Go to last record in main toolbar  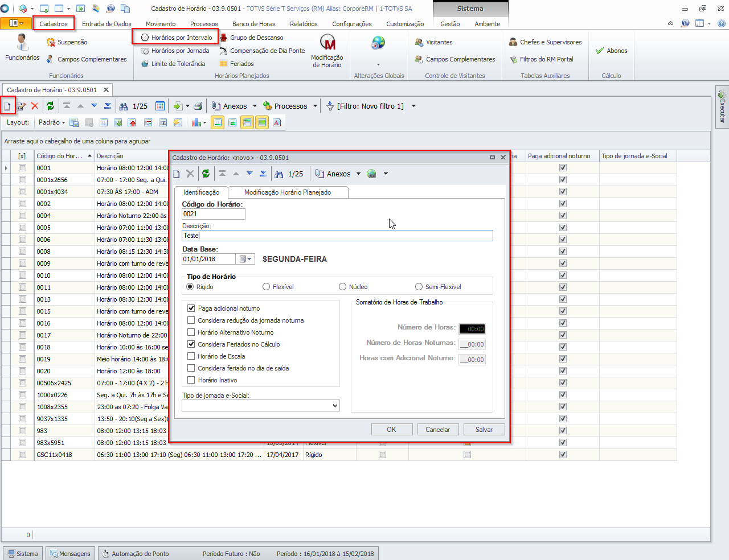click(108, 106)
